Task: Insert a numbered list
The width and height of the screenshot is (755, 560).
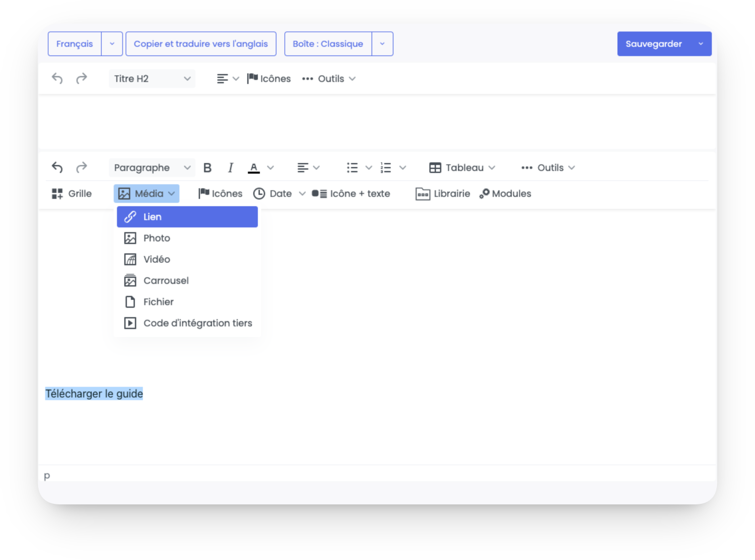Action: pos(386,168)
